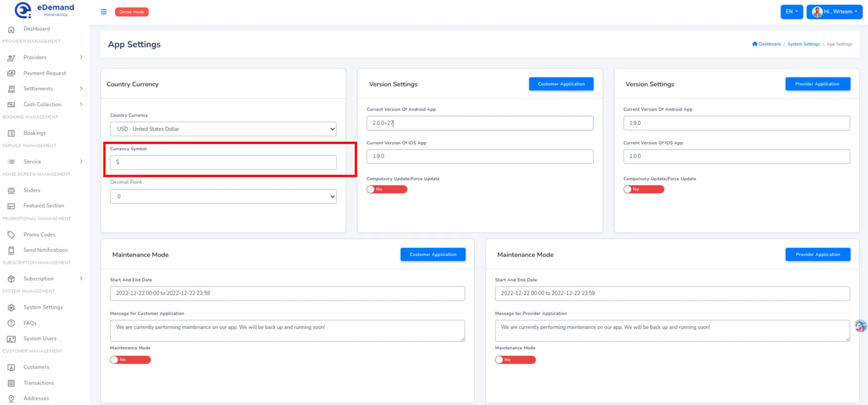Open the Decimal Point dropdown
Image resolution: width=868 pixels, height=405 pixels.
pos(223,197)
